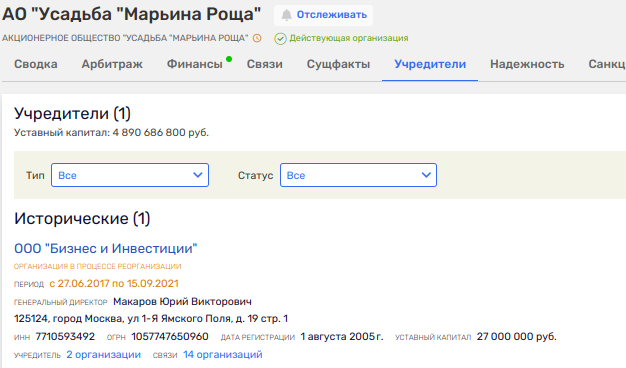Click the bell icon next to Отслеживать
Image resolution: width=626 pixels, height=368 pixels.
tap(286, 15)
